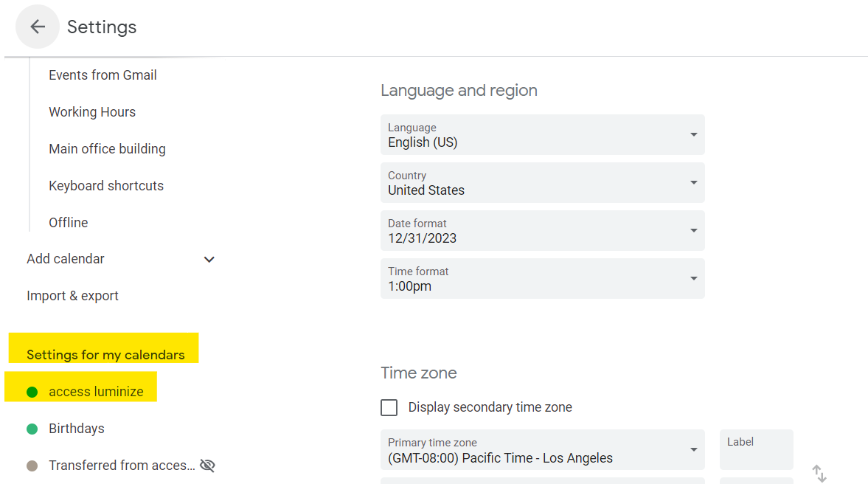Open the Date format dropdown

click(542, 231)
